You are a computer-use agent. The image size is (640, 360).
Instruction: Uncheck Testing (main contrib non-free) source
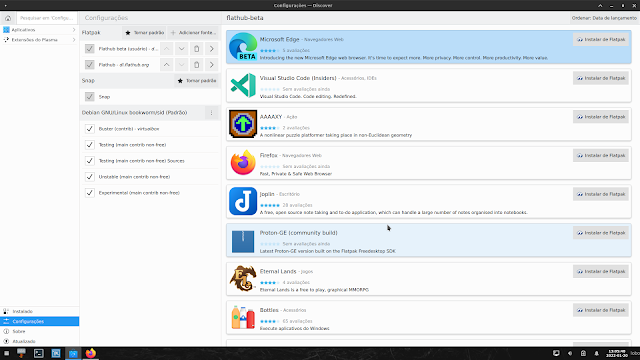tap(90, 145)
